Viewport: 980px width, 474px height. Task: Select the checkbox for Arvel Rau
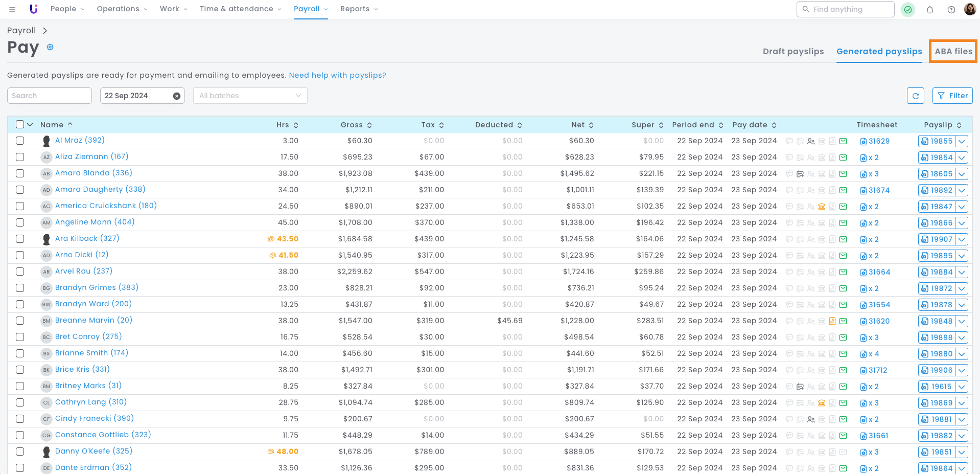pos(20,272)
